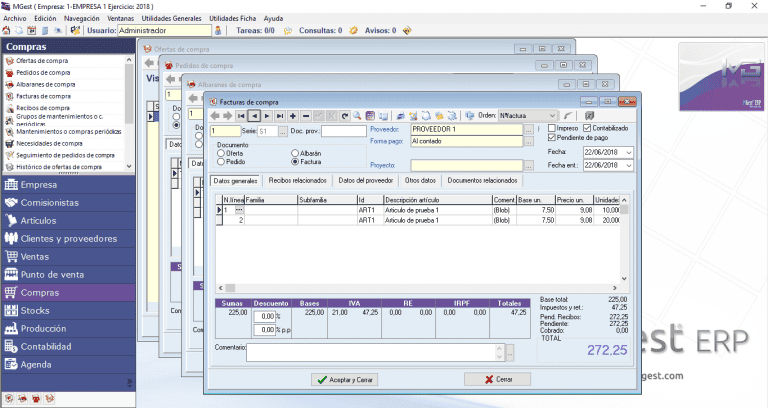The image size is (768, 408).
Task: Open the Orden dropdown
Action: 552,116
